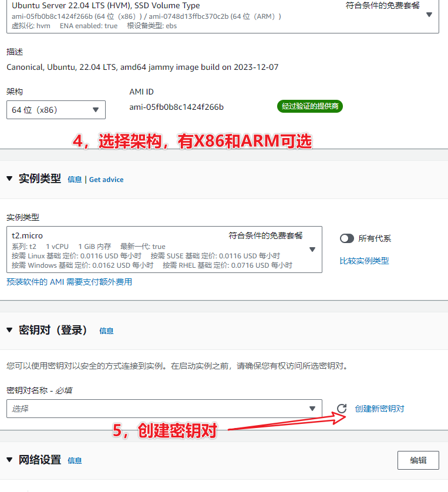
Task: Click the 编辑 button in network settings
Action: pyautogui.click(x=418, y=460)
